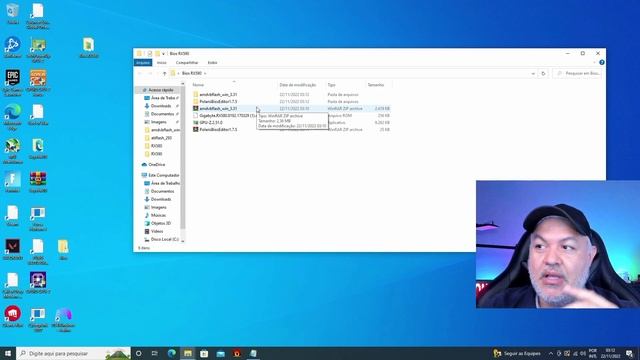
Task: Select Este Computador in the navigation pane
Action: tap(160, 175)
